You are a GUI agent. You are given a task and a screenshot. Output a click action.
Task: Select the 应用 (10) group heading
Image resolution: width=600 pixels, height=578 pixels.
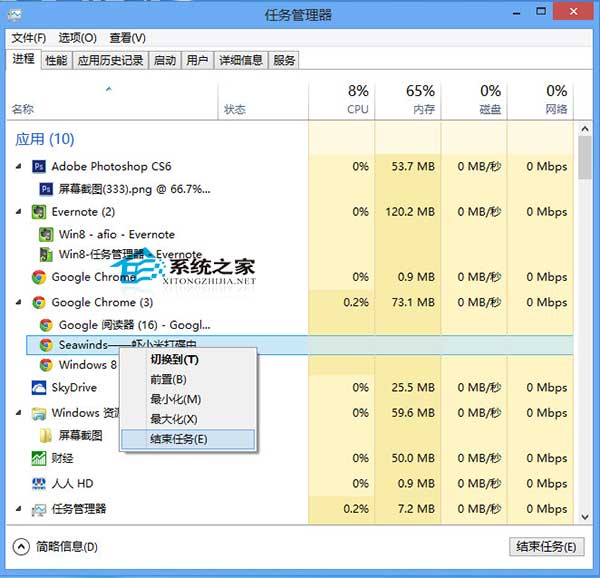point(45,139)
